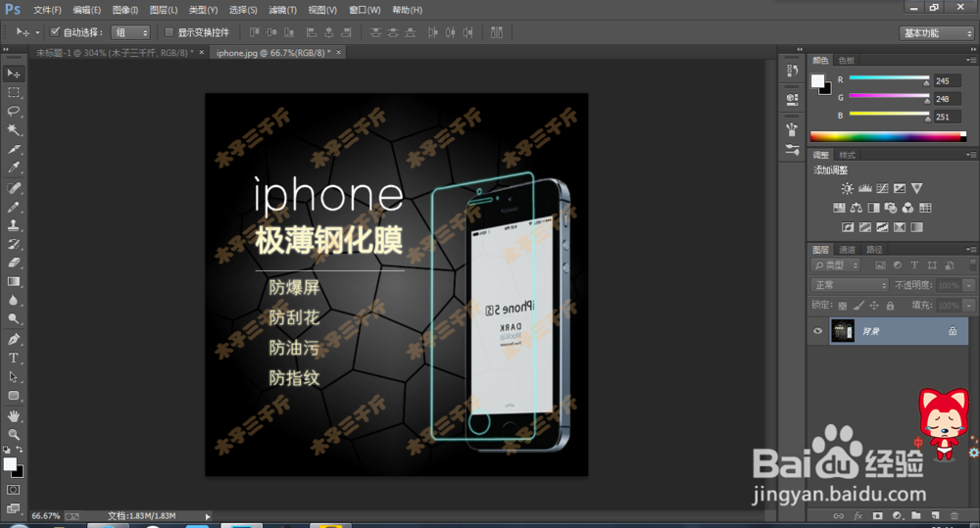Swap foreground and background colors

click(x=20, y=450)
